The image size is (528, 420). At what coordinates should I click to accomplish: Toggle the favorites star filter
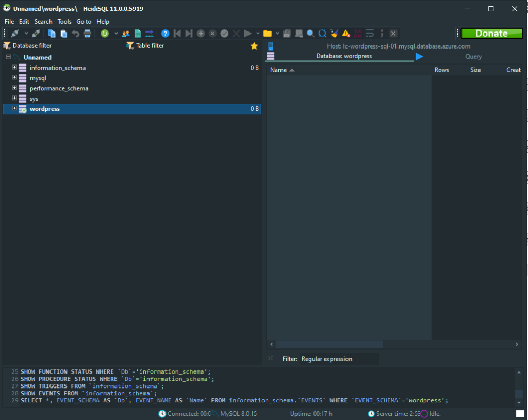254,46
